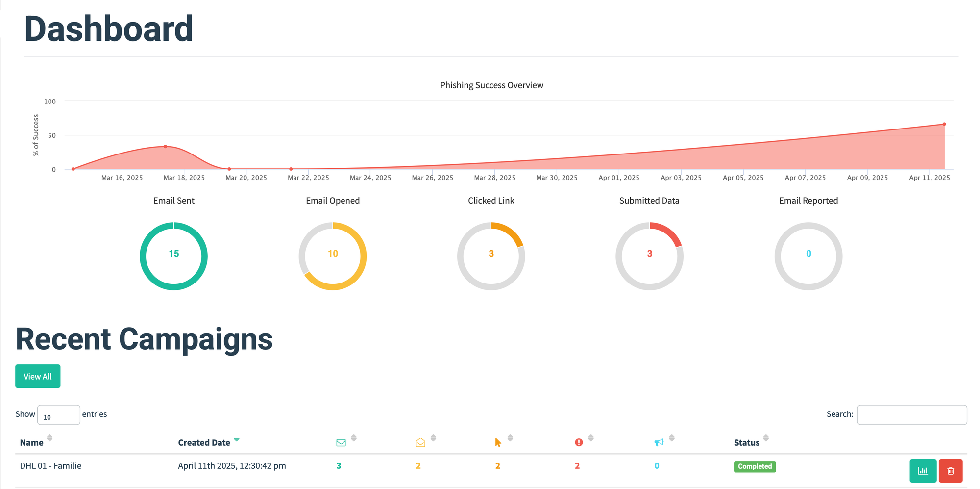Sort campaigns by Name column arrows

click(49, 438)
